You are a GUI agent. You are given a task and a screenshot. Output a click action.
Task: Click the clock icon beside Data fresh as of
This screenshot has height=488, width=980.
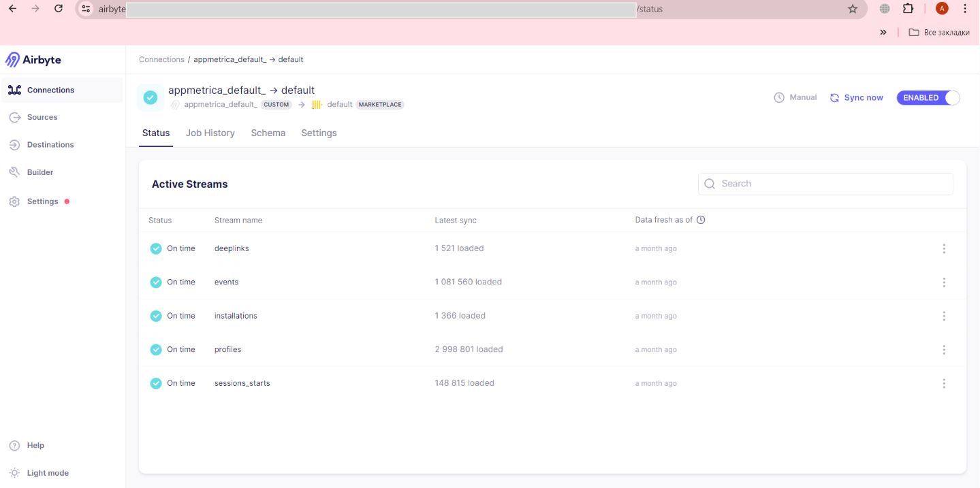(701, 220)
